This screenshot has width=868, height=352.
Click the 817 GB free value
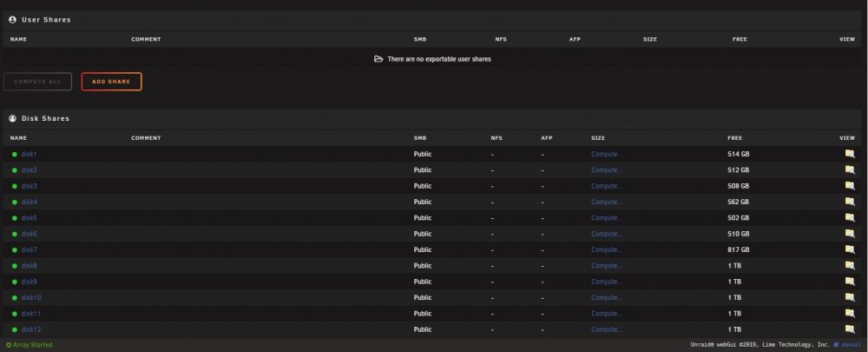pos(738,250)
